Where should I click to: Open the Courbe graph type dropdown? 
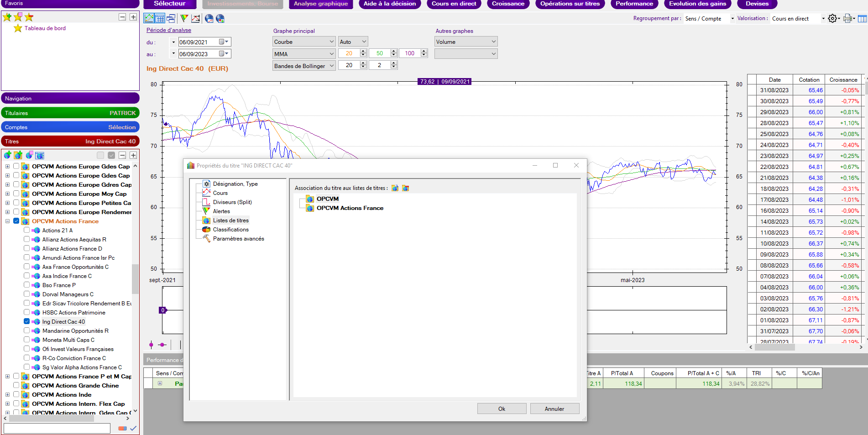[x=304, y=42]
